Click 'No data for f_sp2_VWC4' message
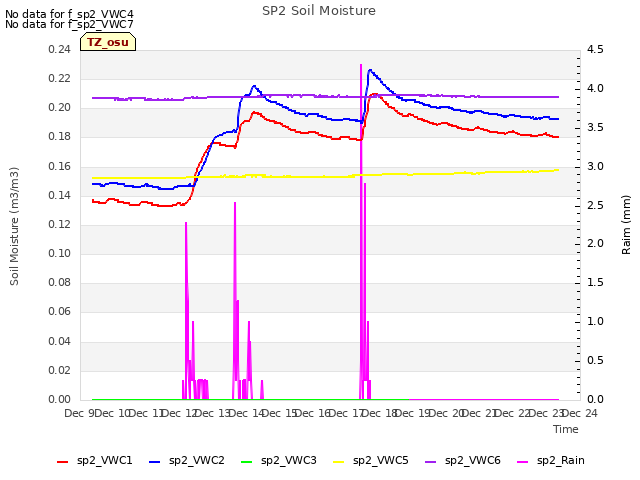This screenshot has width=640, height=480. click(69, 14)
